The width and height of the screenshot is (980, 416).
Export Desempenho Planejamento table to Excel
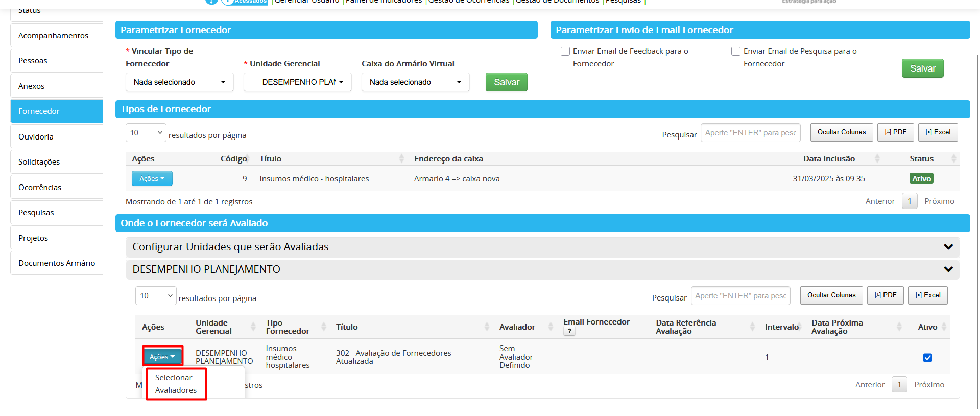click(x=927, y=295)
